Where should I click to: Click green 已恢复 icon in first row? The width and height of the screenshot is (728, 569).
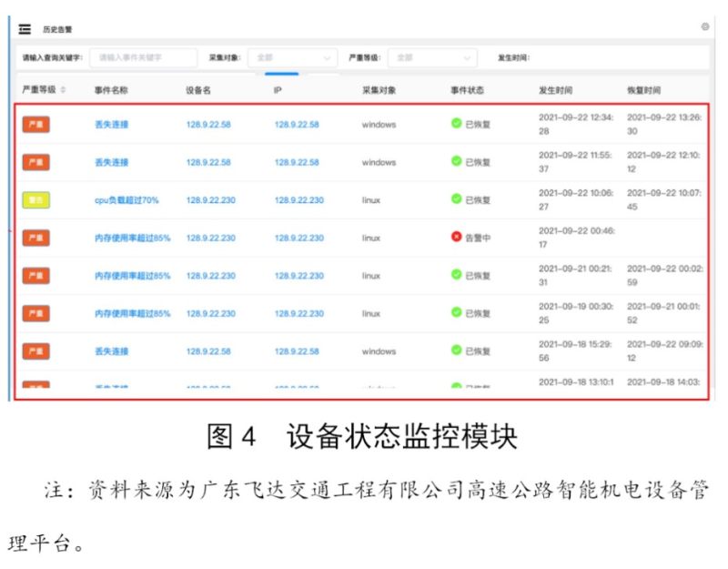[x=456, y=123]
